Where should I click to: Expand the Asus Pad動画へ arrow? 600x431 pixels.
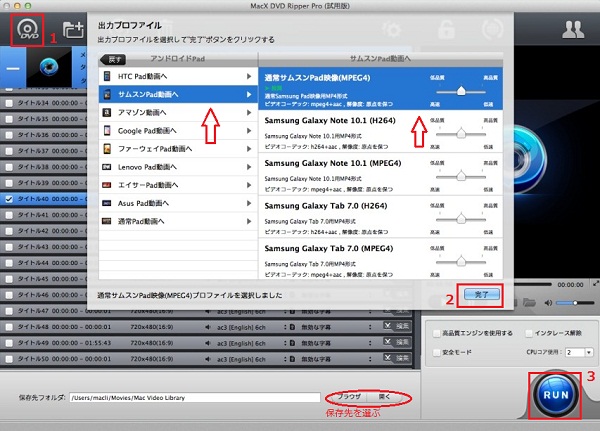point(249,203)
